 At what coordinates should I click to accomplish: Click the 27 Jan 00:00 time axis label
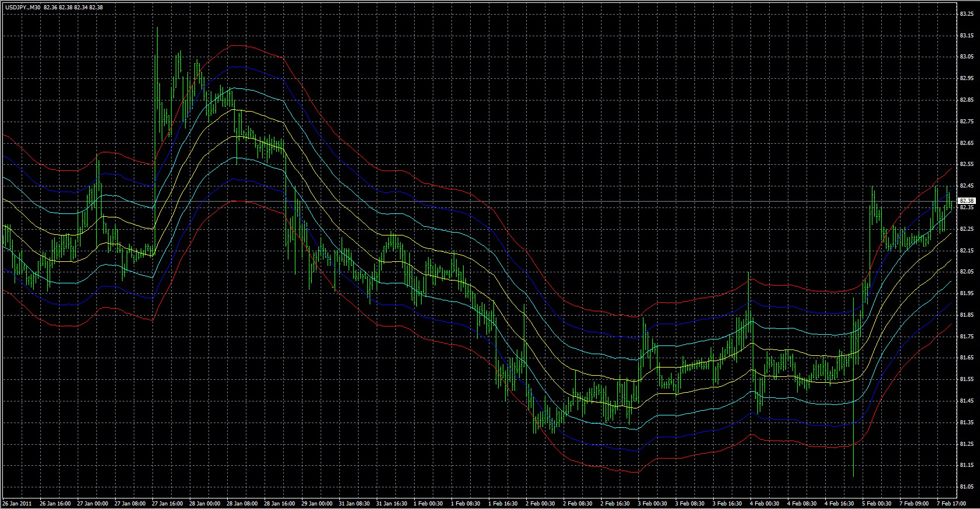tap(93, 503)
